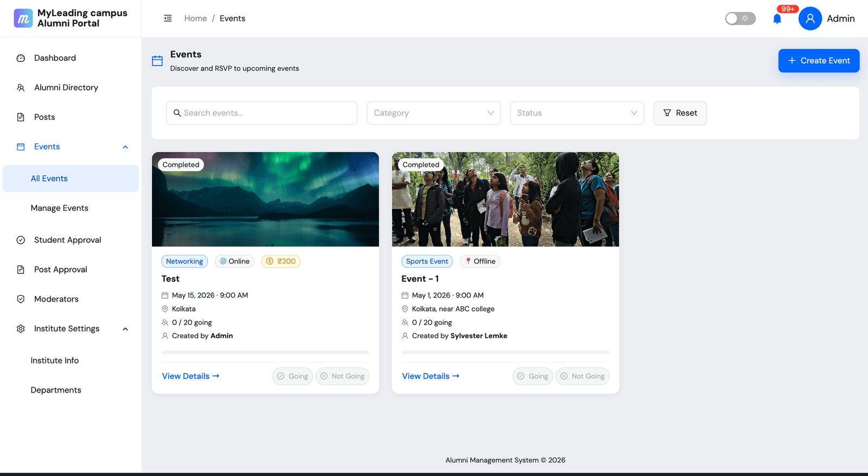The image size is (868, 476).
Task: Click Event - 1 attendance progress bar
Action: pos(505,352)
